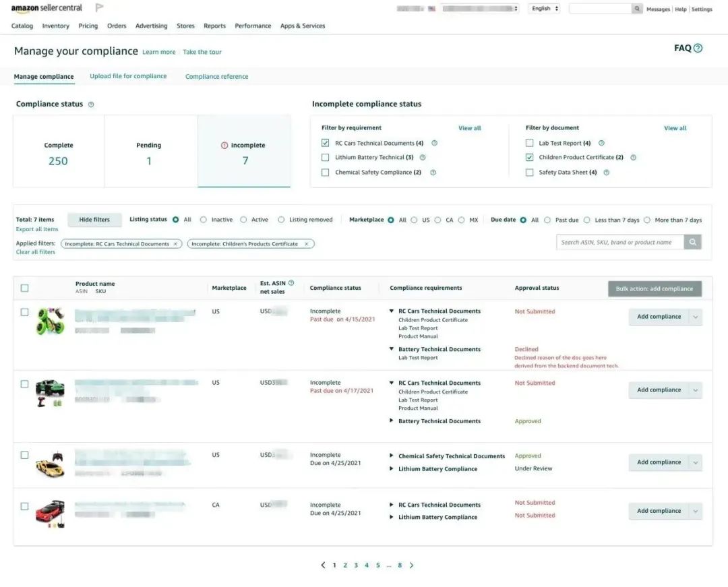Switch to Upload file for compliance tab
Image resolution: width=728 pixels, height=587 pixels.
pyautogui.click(x=128, y=76)
